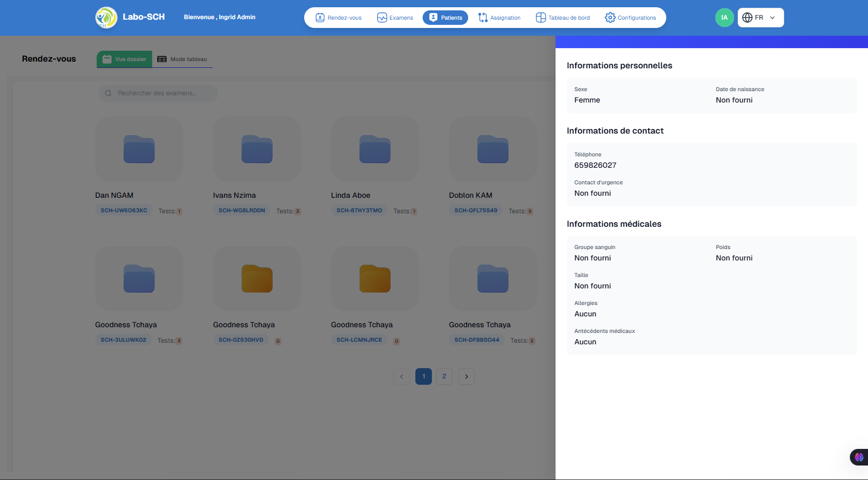Go to page 2 of results
This screenshot has width=868, height=480.
pos(444,376)
